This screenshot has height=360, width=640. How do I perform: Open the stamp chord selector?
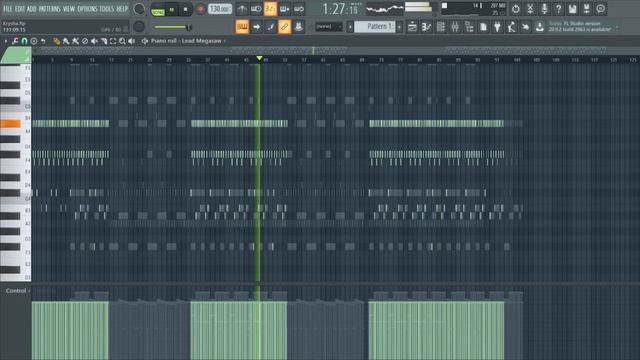(x=34, y=41)
